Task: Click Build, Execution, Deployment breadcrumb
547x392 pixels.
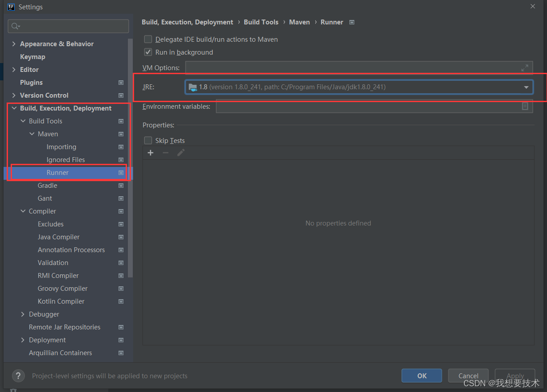Action: point(187,22)
